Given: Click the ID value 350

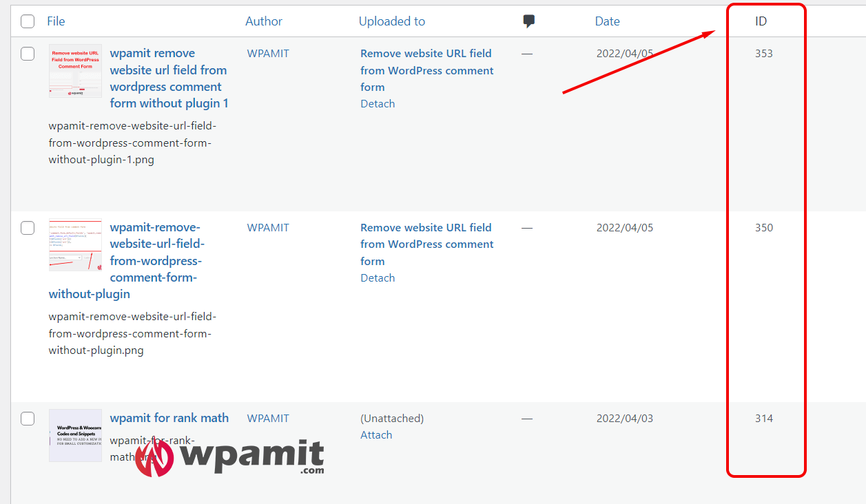Looking at the screenshot, I should 764,228.
